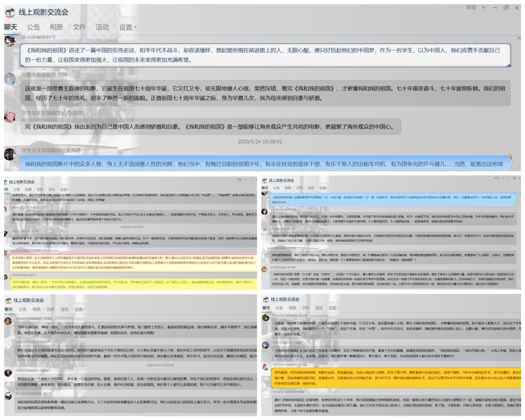The image size is (525, 420).
Task: Click the group logo icon in the large top window
Action: pyautogui.click(x=10, y=13)
